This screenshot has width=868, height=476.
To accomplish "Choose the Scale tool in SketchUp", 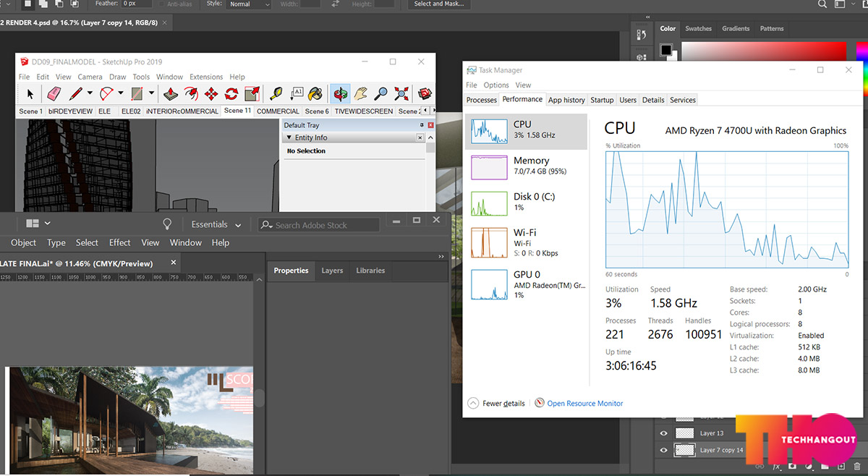I will (x=252, y=93).
